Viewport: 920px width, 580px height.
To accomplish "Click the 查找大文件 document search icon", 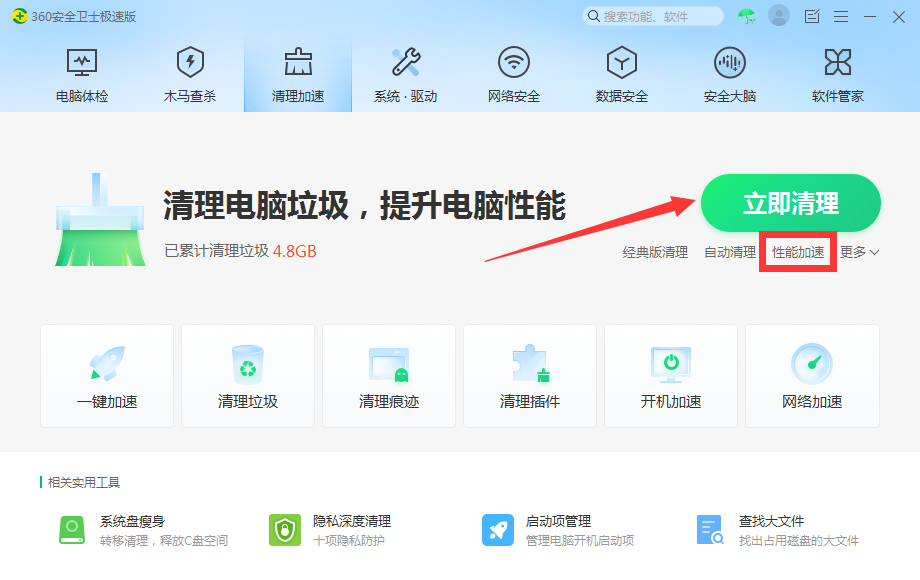I will (710, 530).
